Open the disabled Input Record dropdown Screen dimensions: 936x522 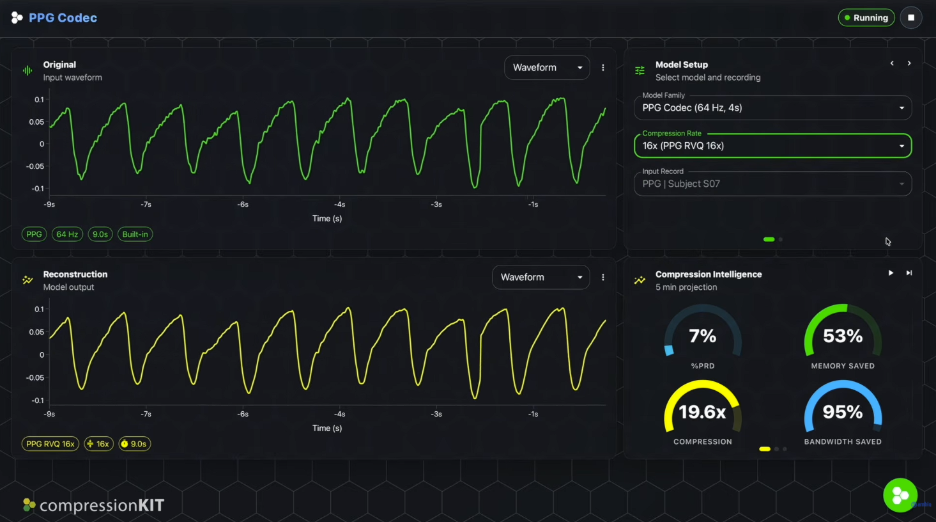click(x=772, y=184)
